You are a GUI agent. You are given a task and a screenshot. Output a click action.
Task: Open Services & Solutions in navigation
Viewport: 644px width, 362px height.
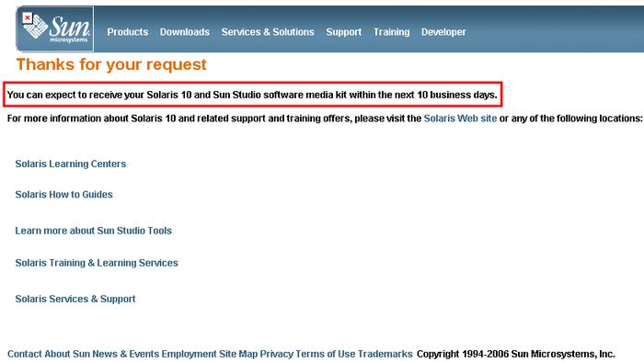click(x=268, y=32)
